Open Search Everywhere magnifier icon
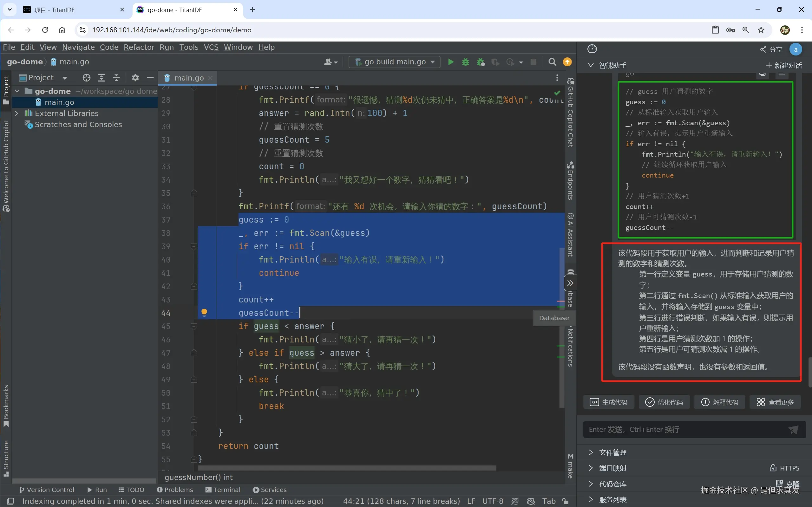The width and height of the screenshot is (812, 507). (552, 62)
